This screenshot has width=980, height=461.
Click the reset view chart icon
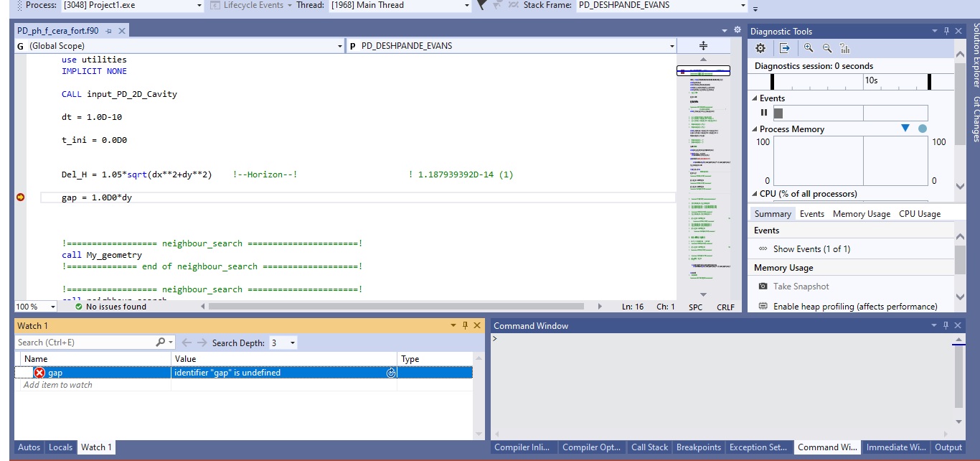point(844,48)
